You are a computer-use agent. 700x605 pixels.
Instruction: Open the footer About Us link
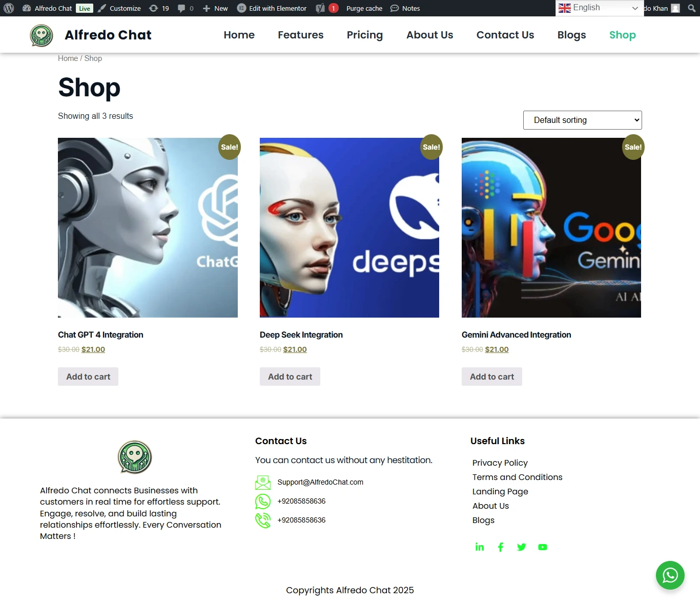491,506
